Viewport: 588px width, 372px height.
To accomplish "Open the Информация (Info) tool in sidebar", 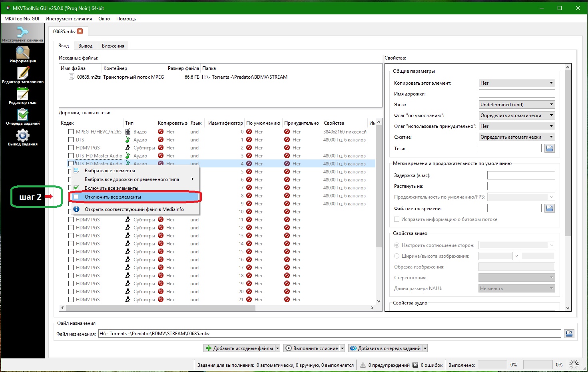I will 23,54.
